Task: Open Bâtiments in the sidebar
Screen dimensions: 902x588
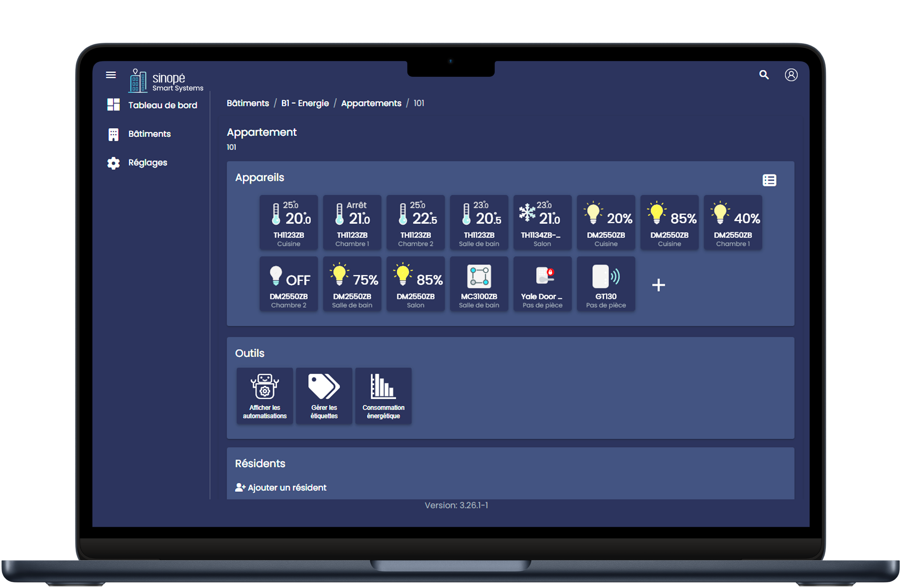Action: coord(149,134)
